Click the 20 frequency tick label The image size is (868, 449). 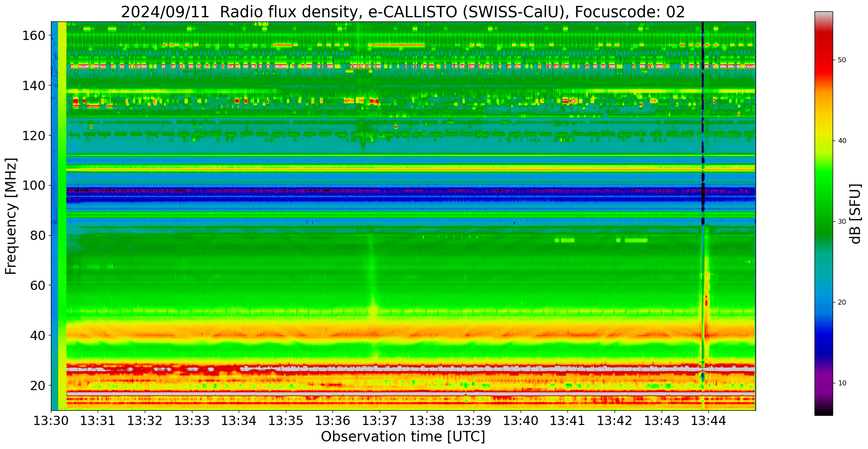tap(38, 385)
